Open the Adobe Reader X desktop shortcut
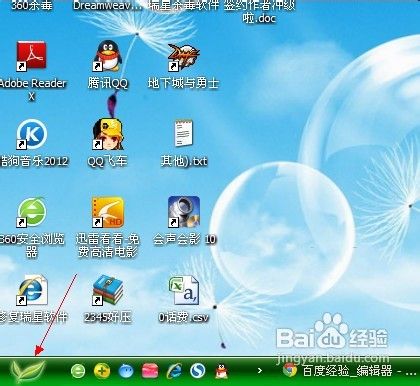The width and height of the screenshot is (420, 386). point(32,56)
